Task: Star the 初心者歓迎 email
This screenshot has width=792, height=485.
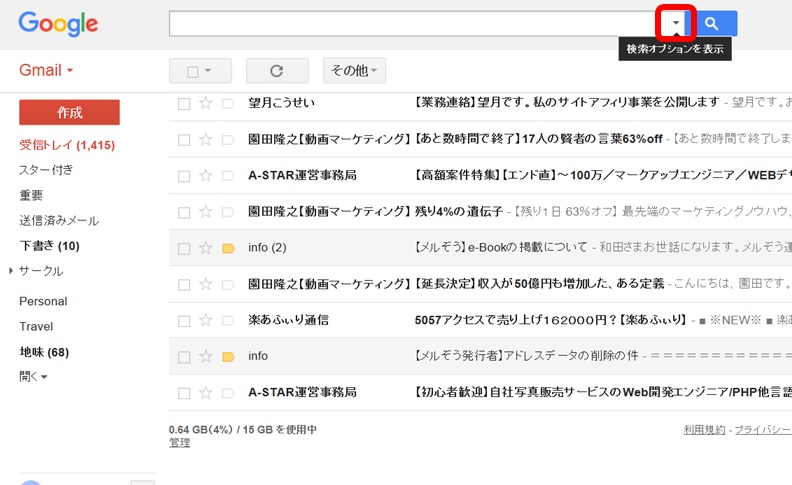Action: tap(206, 393)
